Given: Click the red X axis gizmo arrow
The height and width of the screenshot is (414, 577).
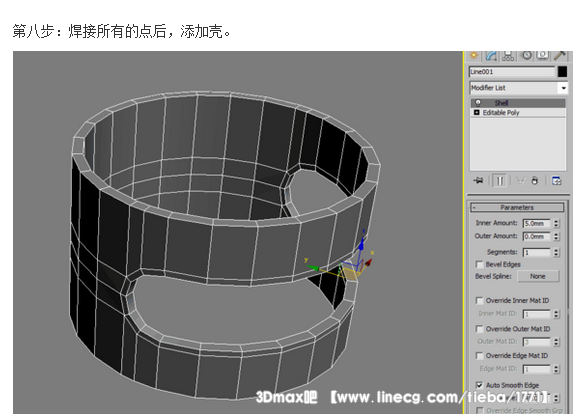Looking at the screenshot, I should coord(368,262).
